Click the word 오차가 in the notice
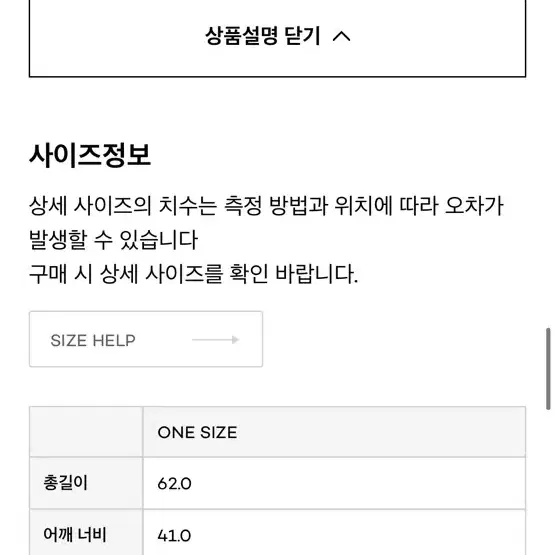The width and height of the screenshot is (555, 555). pyautogui.click(x=474, y=206)
